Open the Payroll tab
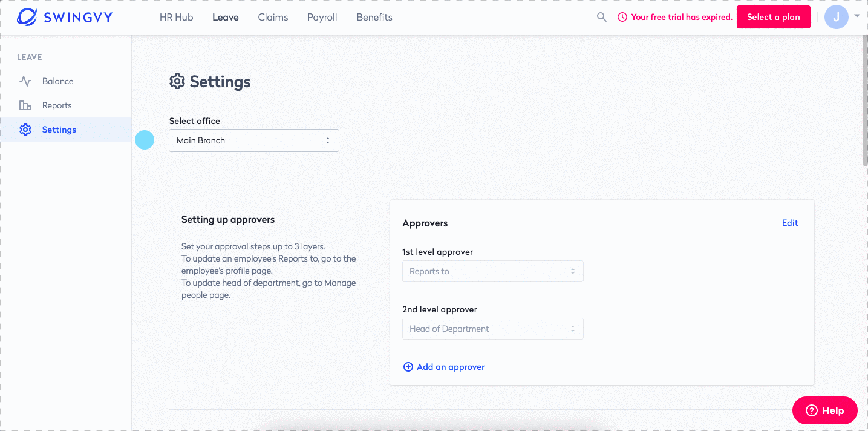Image resolution: width=868 pixels, height=431 pixels. [x=322, y=17]
